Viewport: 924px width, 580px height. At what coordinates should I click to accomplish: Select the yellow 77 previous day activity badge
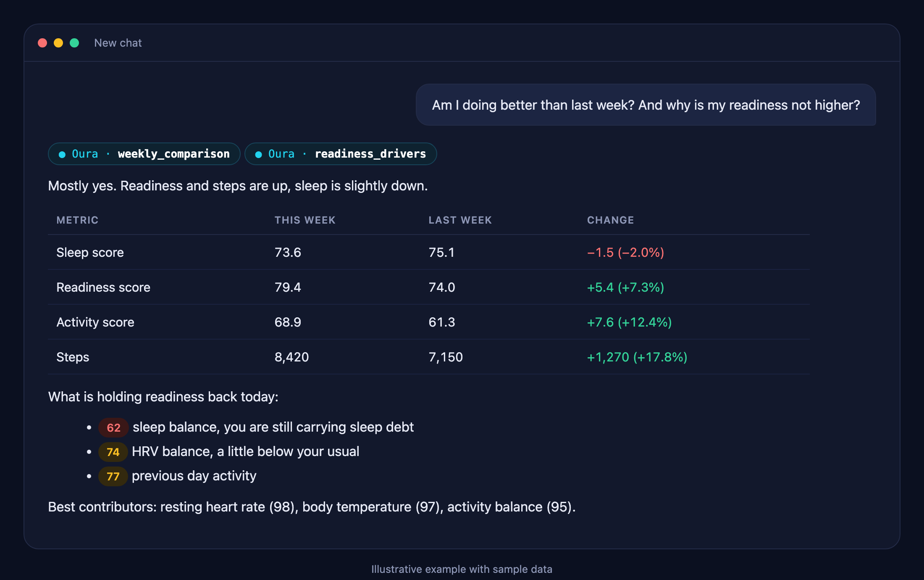[x=113, y=476]
